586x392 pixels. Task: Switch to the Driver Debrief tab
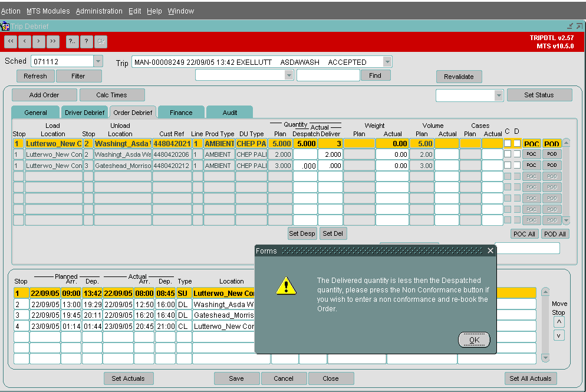point(85,113)
